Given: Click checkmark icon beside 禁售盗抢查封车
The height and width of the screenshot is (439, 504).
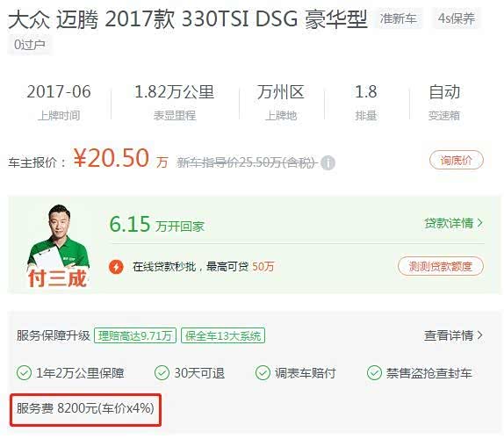Looking at the screenshot, I should [x=374, y=373].
